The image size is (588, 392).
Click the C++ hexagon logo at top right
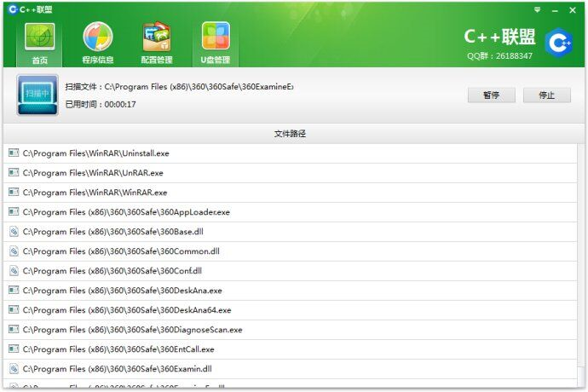(x=559, y=43)
